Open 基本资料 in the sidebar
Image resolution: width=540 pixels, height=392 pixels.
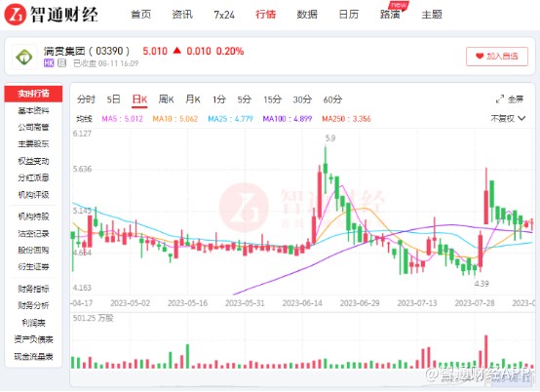coord(33,110)
